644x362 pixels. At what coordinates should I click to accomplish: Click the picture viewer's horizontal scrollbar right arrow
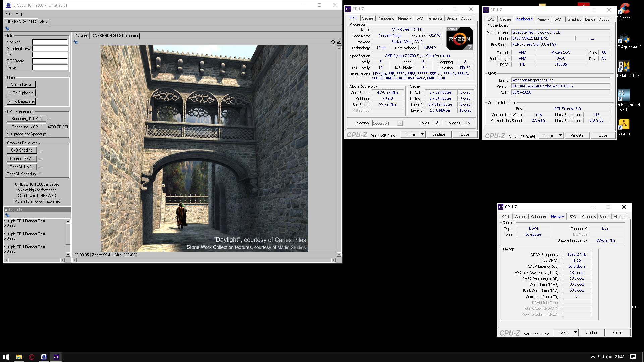pos(333,260)
